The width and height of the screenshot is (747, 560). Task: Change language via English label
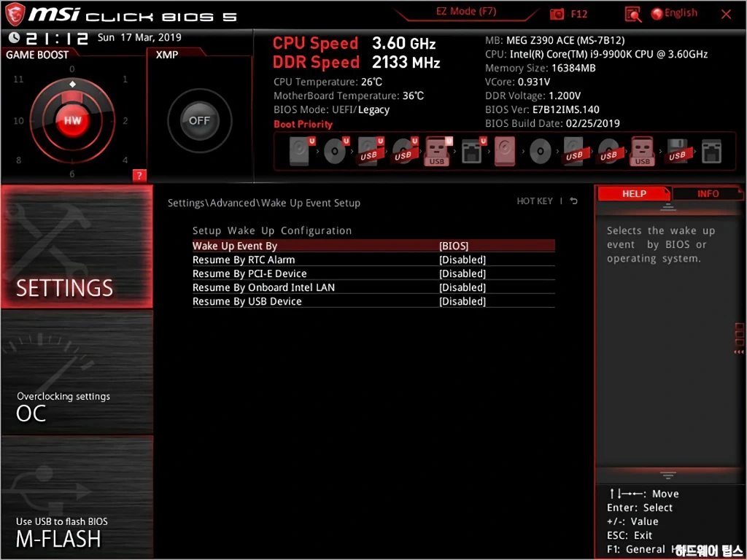[681, 13]
